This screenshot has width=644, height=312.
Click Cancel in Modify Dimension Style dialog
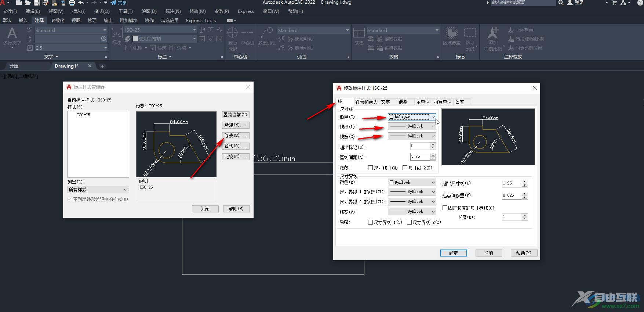489,253
